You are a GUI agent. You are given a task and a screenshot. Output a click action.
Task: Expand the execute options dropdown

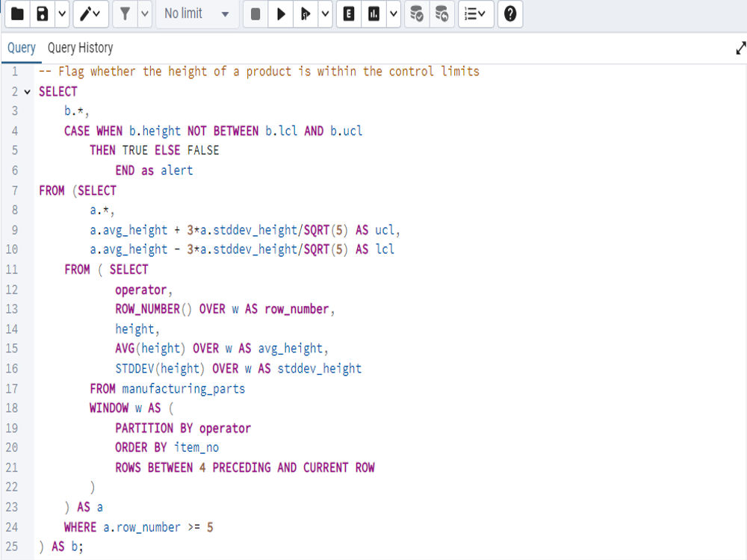point(325,13)
